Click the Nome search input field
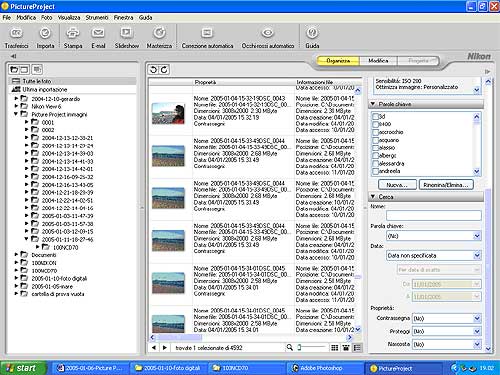This screenshot has width=500, height=375. tap(434, 216)
